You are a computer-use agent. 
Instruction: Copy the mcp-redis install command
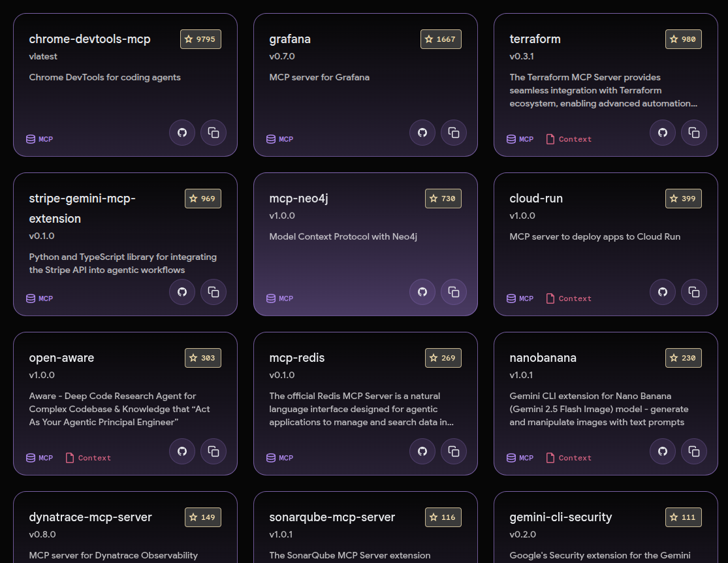(454, 451)
